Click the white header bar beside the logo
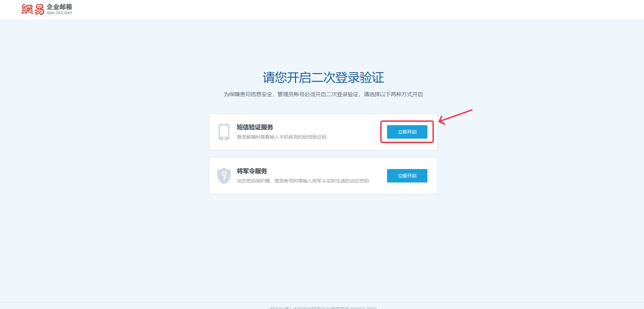644x309 pixels. tap(337, 9)
